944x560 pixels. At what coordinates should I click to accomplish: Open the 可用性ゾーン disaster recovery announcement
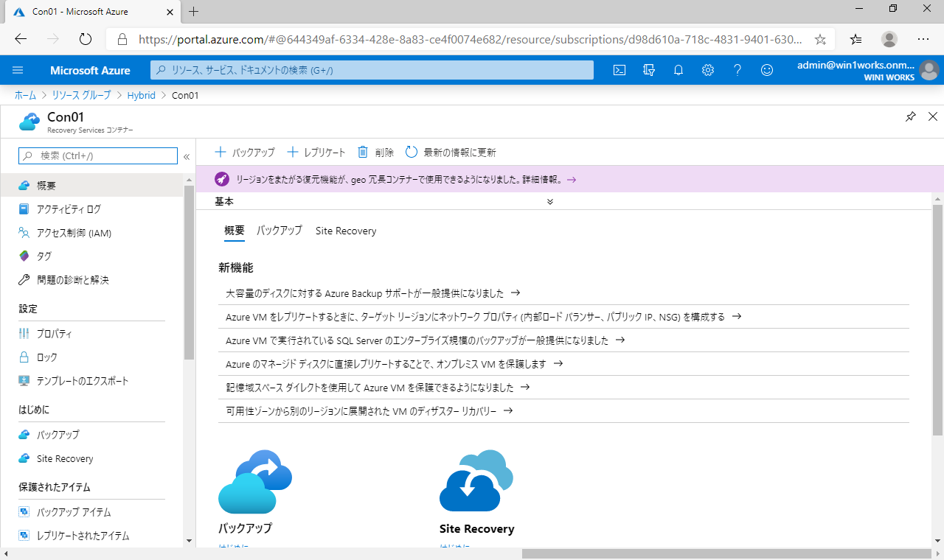click(x=369, y=411)
